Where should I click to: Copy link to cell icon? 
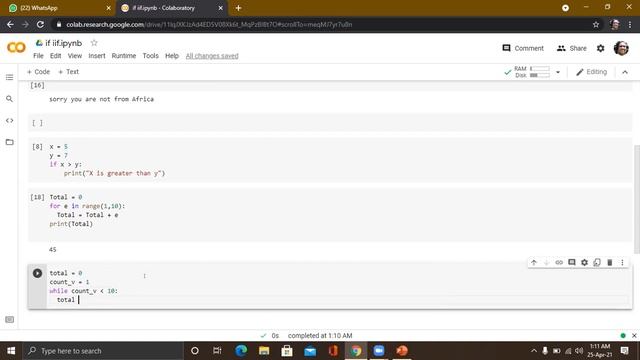(559, 262)
